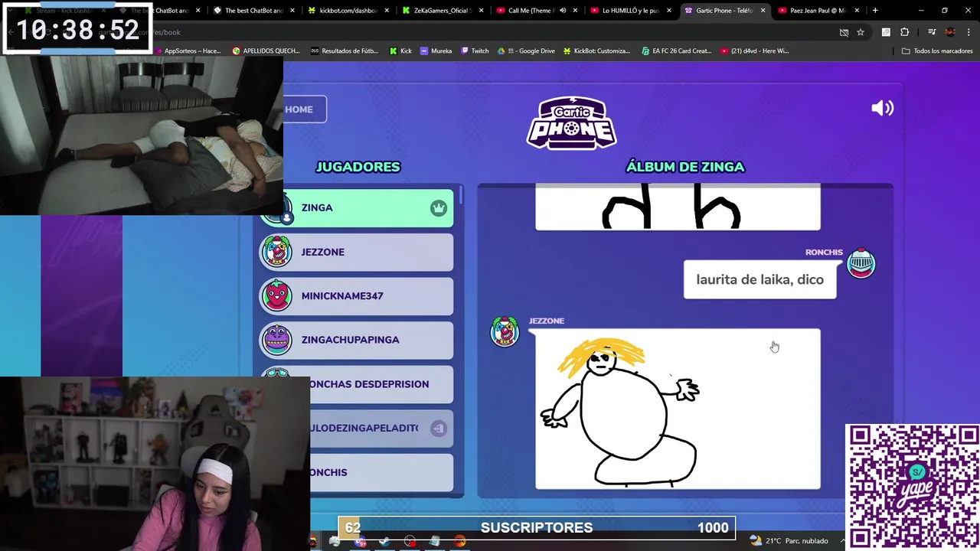The width and height of the screenshot is (980, 551).
Task: Click the RONCHIS knight avatar in the album
Action: click(861, 263)
